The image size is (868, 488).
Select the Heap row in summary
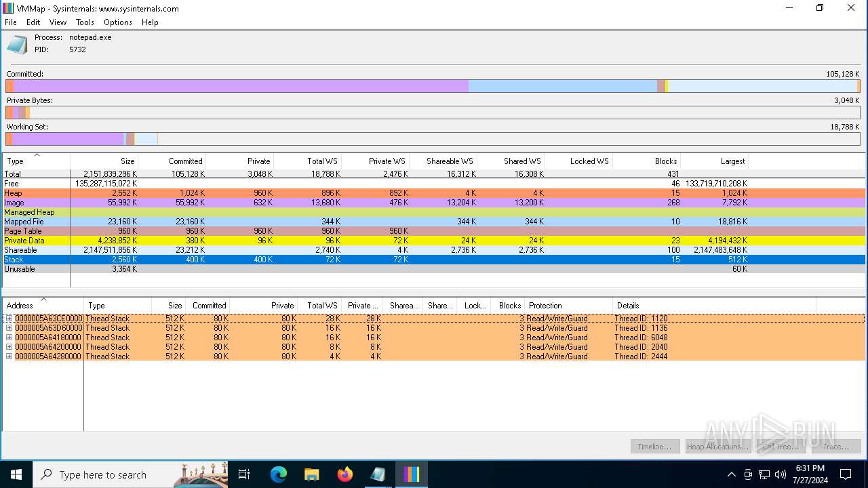(x=434, y=193)
